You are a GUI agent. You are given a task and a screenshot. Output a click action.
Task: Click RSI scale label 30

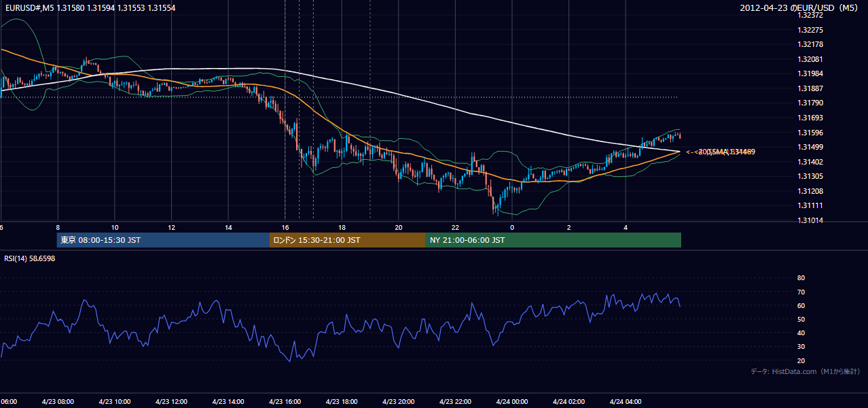click(801, 347)
